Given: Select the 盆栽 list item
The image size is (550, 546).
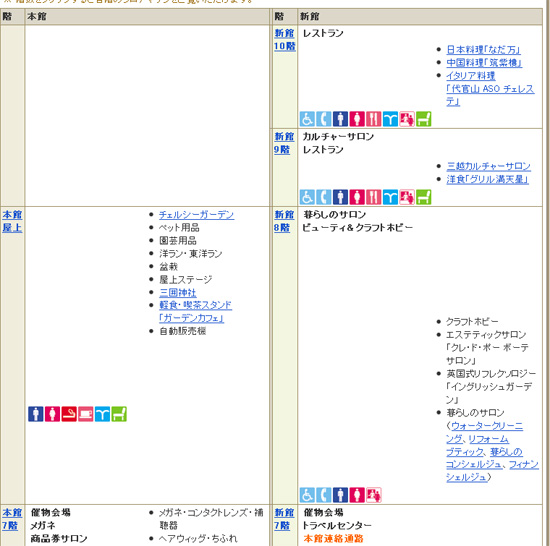Looking at the screenshot, I should click(x=168, y=267).
